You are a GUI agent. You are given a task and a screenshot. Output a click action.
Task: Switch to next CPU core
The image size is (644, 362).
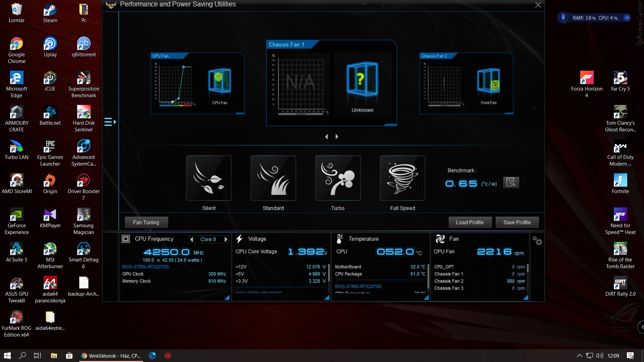[x=226, y=239]
